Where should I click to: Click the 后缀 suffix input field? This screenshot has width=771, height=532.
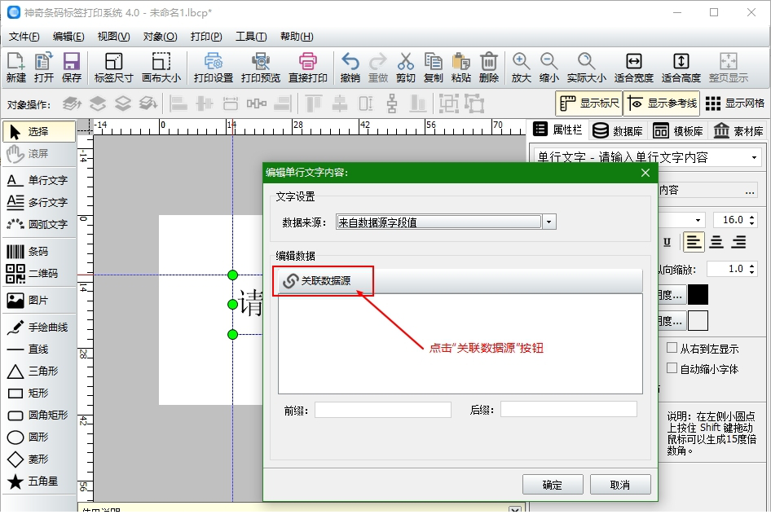[x=568, y=408]
